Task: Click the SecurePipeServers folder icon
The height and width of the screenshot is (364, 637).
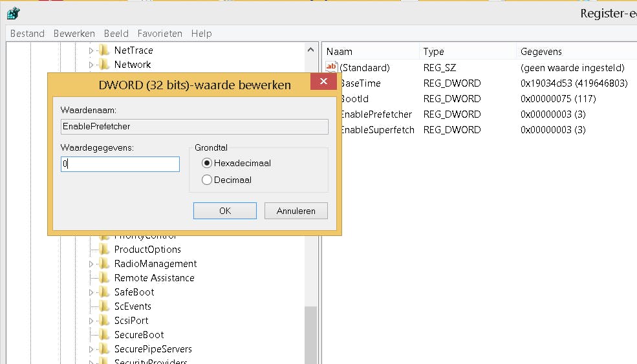Action: coord(104,348)
